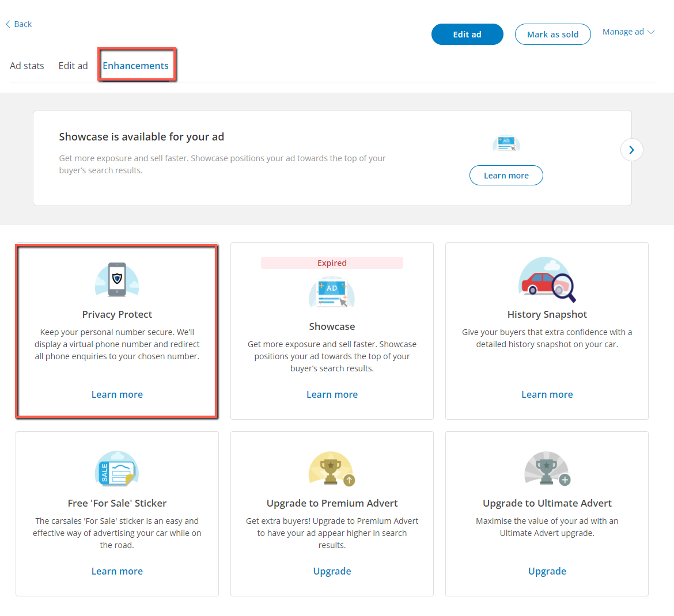Click Learn more in the Showcase banner
Screen dimensions: 674x616
tap(506, 175)
